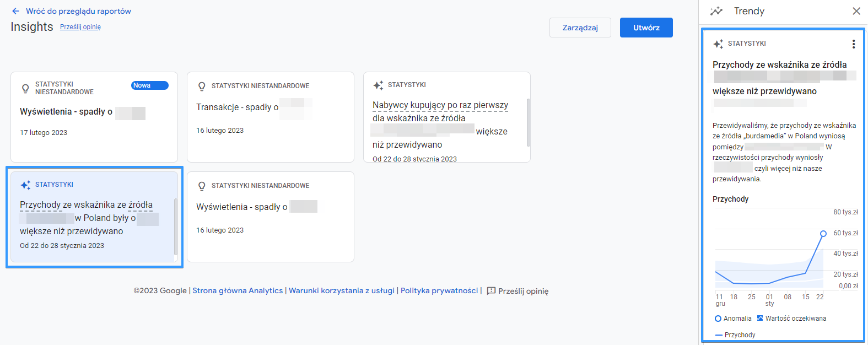Click the lightbulb icon on the 17 lutego Wyświetlenia card
The width and height of the screenshot is (868, 345).
[25, 88]
